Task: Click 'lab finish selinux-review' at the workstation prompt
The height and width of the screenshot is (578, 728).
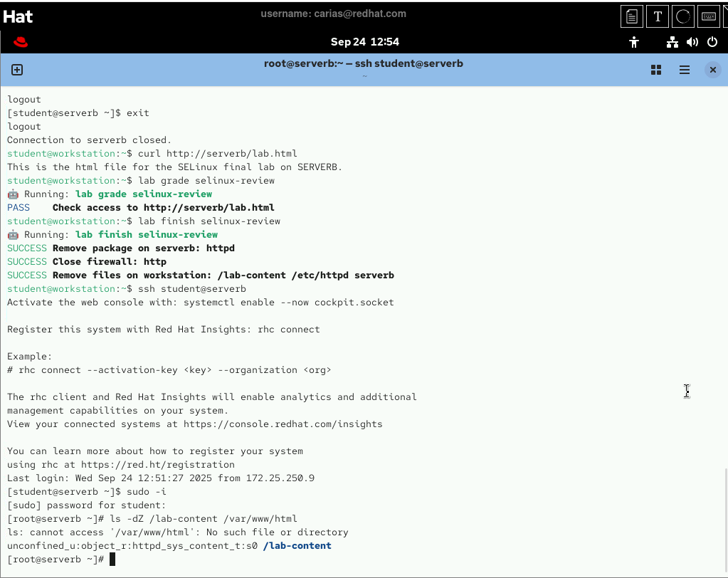Action: pos(209,221)
